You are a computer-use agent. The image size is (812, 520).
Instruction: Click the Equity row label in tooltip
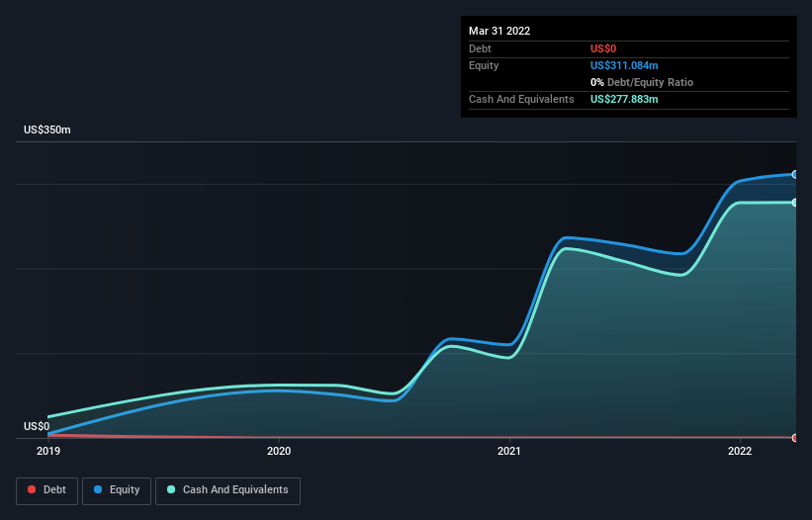[x=484, y=65]
